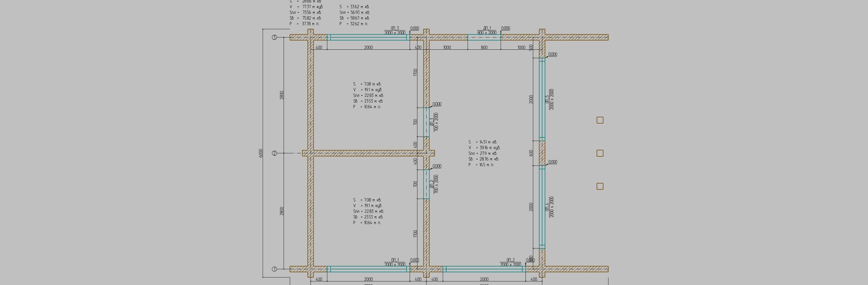The width and height of the screenshot is (868, 285).
Task: Click the upper 2800 vertical dimension text
Action: click(x=282, y=95)
